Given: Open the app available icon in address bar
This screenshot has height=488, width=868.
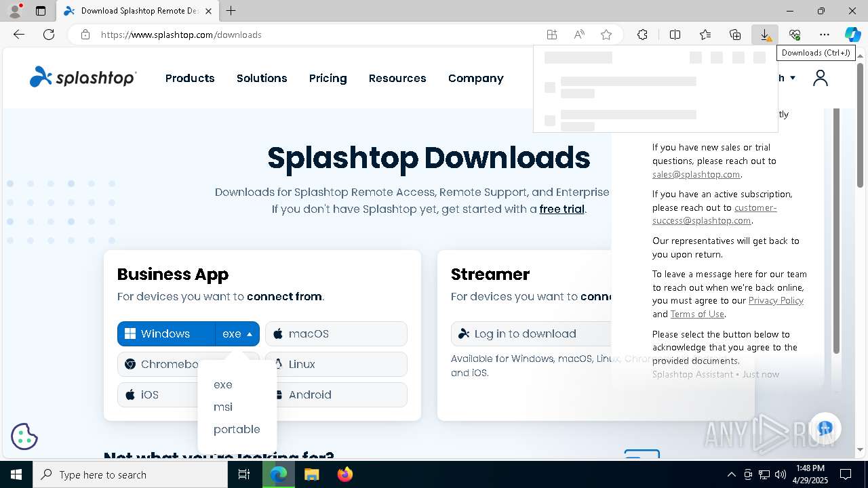Looking at the screenshot, I should 552,35.
